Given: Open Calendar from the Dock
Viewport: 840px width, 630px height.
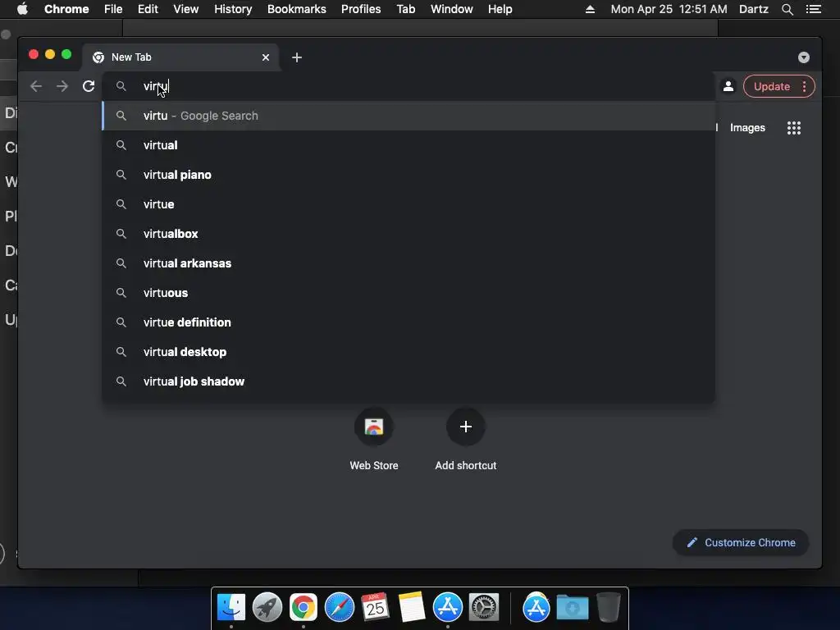Looking at the screenshot, I should pyautogui.click(x=375, y=607).
